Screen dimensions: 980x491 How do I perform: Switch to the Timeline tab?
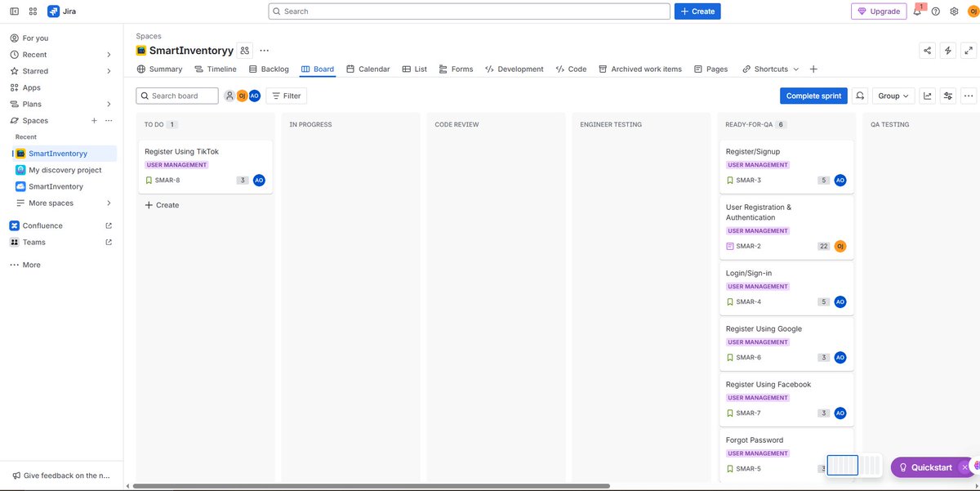(216, 69)
